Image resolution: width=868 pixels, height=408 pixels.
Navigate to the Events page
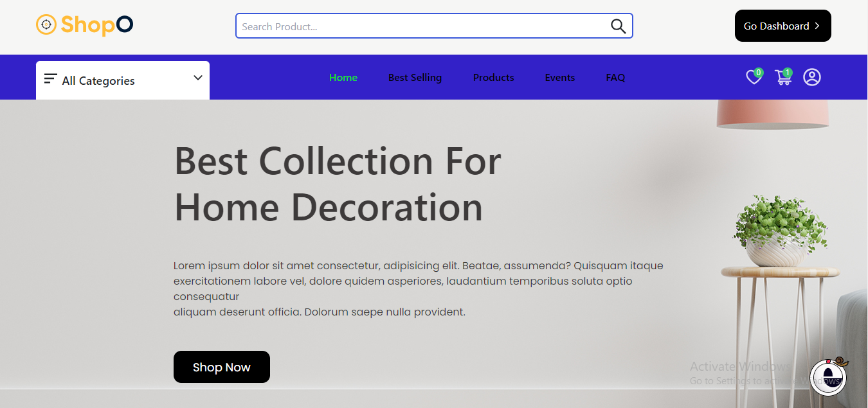tap(559, 78)
